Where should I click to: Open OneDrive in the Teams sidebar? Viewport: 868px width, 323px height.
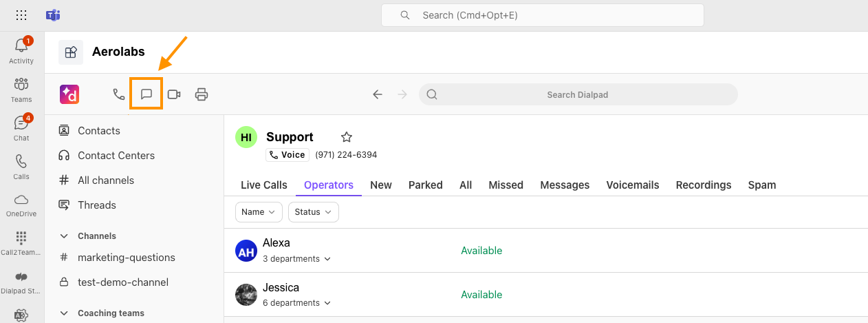pos(21,205)
